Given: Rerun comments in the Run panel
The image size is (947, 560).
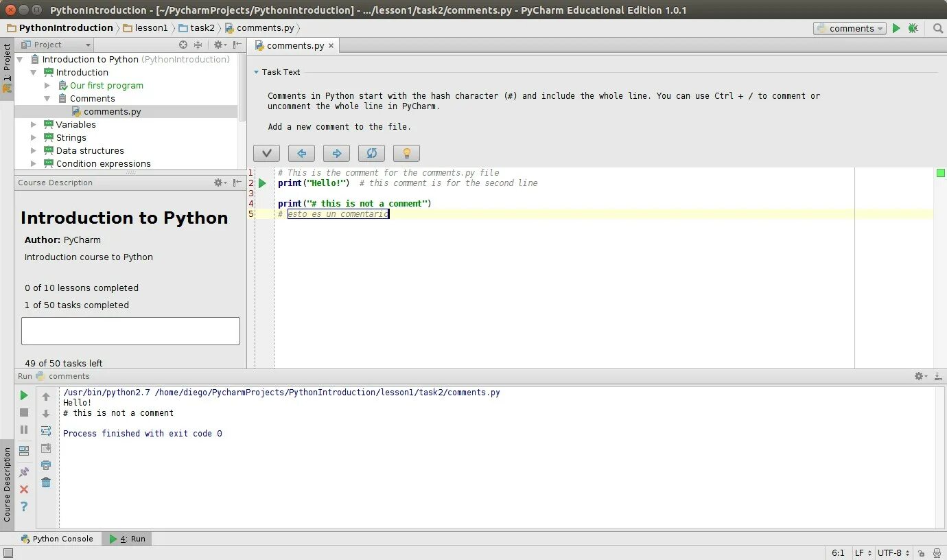Looking at the screenshot, I should 24,395.
